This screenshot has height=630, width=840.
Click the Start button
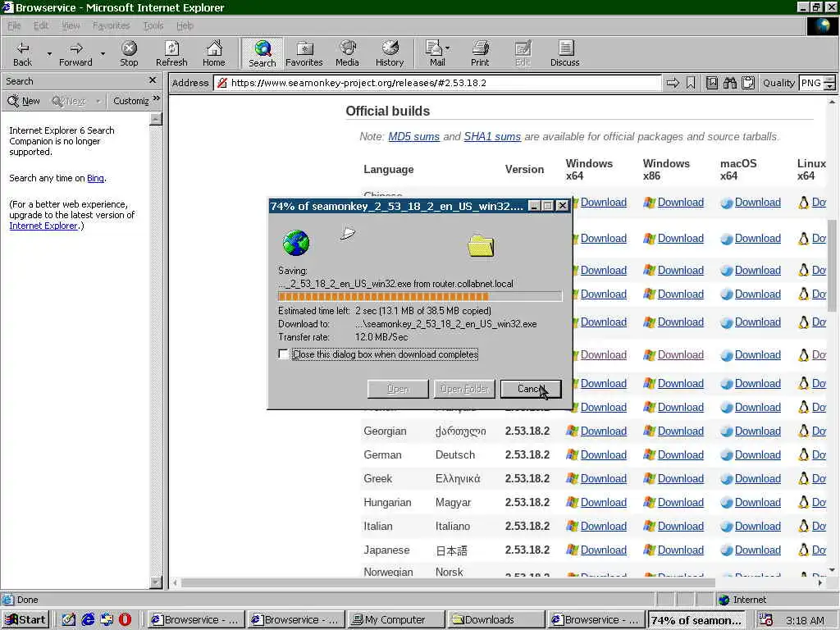click(25, 619)
